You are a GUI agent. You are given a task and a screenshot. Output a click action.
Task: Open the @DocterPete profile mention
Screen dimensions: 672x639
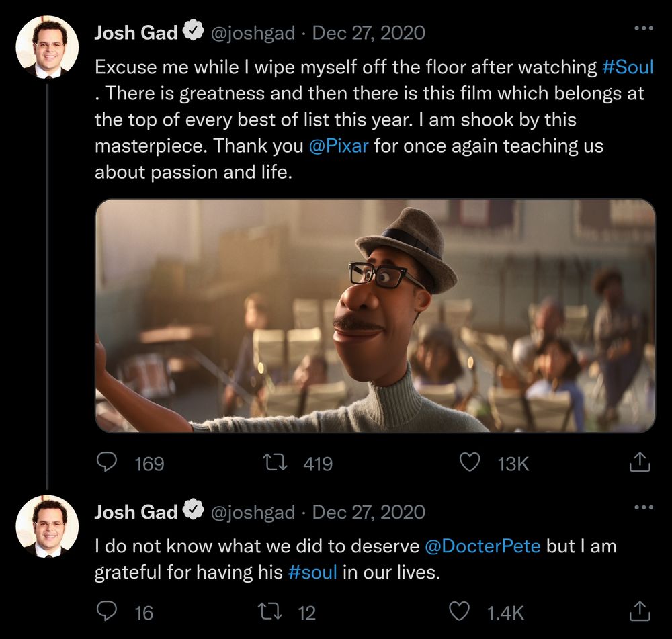pos(482,546)
